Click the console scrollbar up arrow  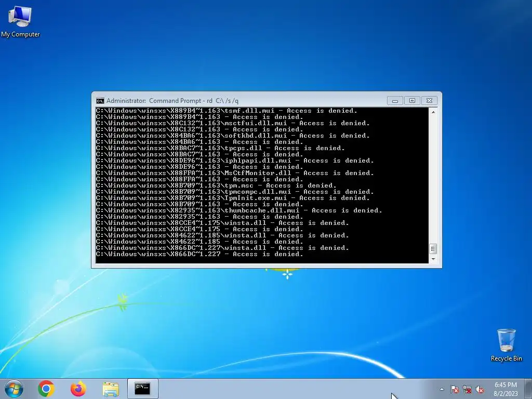(433, 112)
